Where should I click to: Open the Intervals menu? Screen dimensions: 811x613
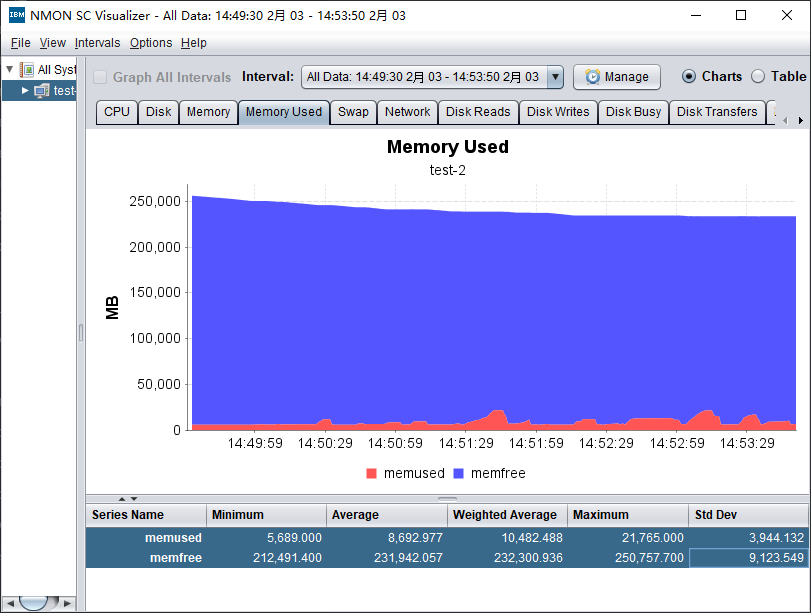[x=97, y=43]
